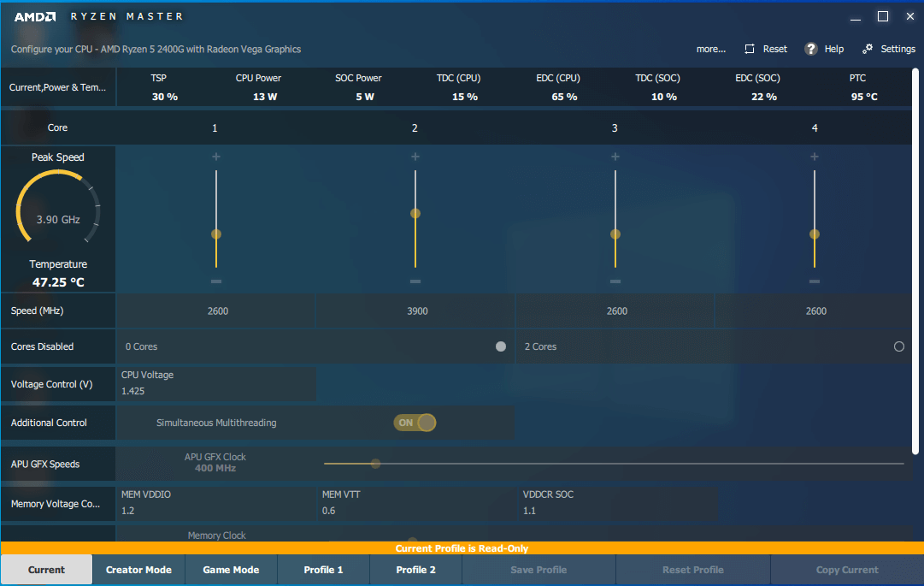Switch to the Game Mode tab
Image resolution: width=924 pixels, height=586 pixels.
point(230,569)
